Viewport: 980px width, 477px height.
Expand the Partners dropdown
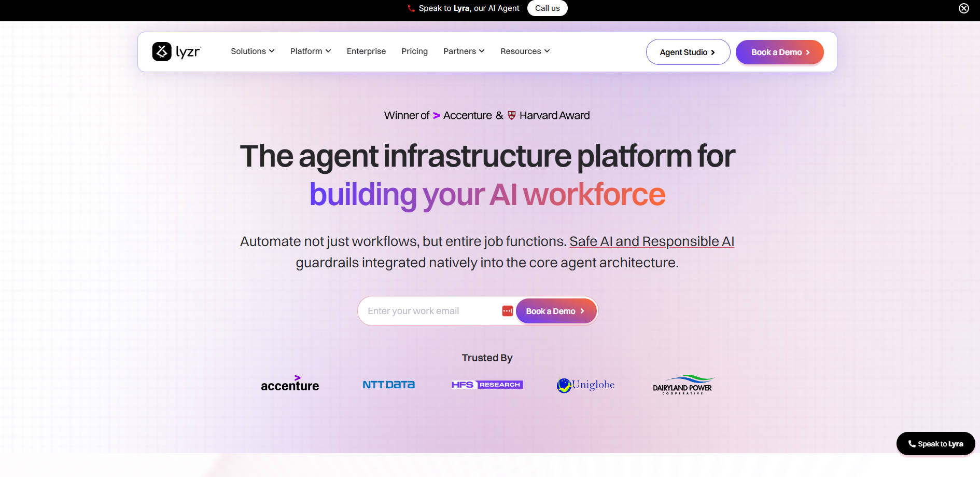464,51
